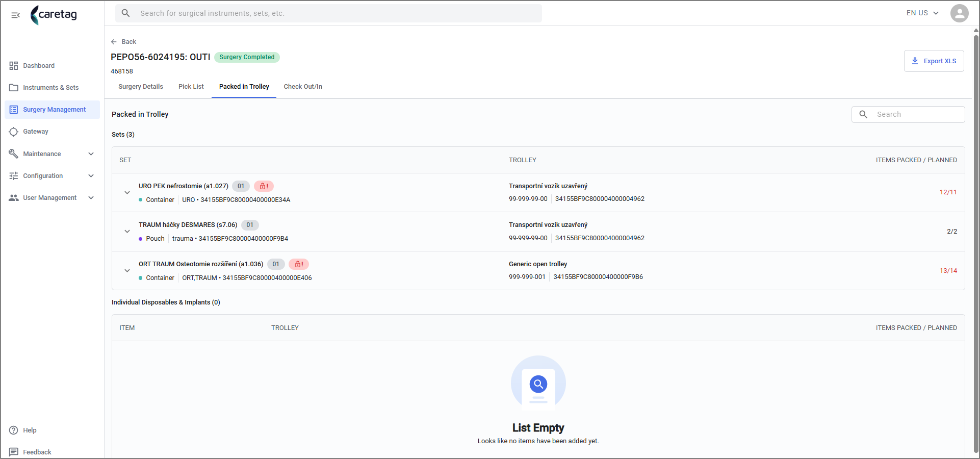Screen dimensions: 980x459
Task: Collapse the sidebar with the hamburger icon
Action: tap(15, 15)
